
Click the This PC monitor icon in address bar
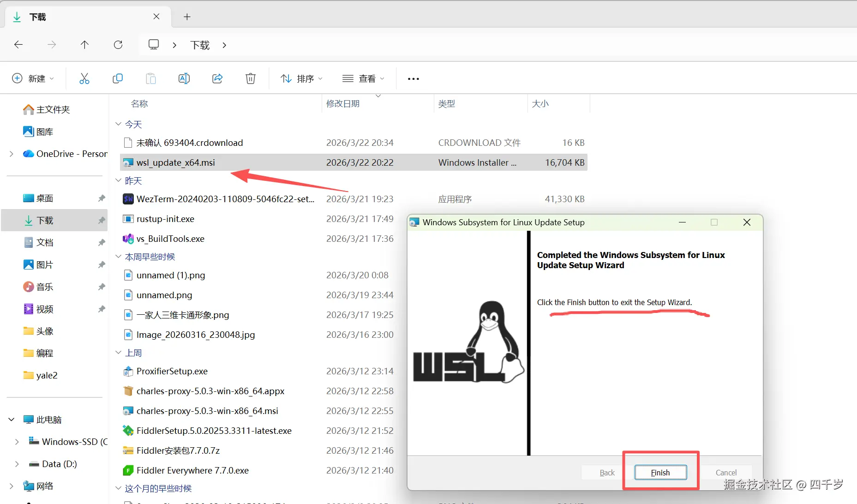[x=154, y=44]
